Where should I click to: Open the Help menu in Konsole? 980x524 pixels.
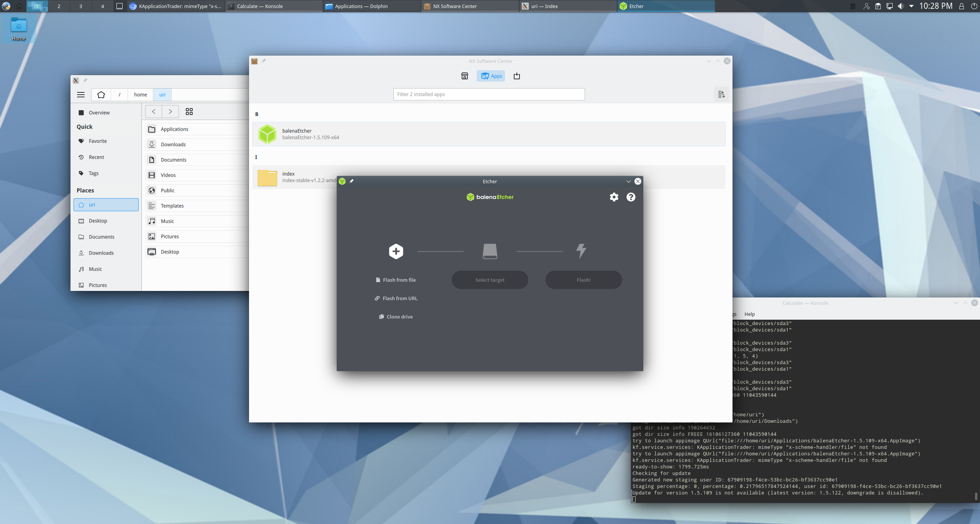coord(749,314)
